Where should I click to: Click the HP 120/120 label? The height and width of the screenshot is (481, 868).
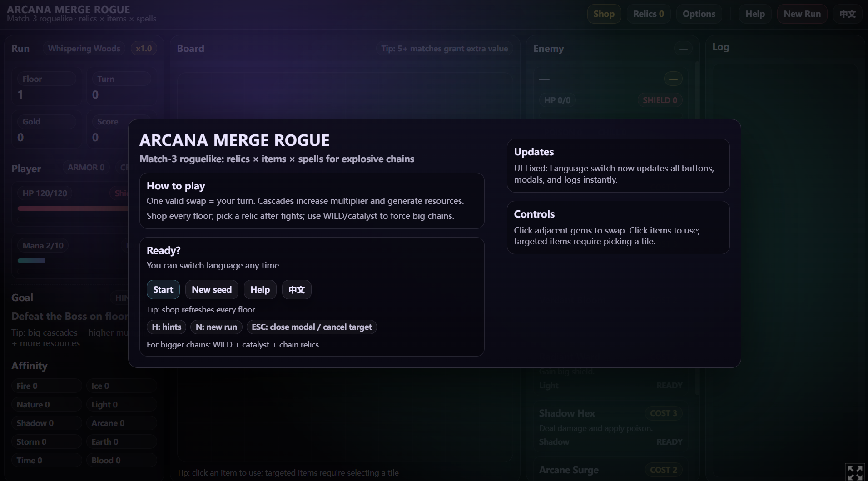coord(45,193)
